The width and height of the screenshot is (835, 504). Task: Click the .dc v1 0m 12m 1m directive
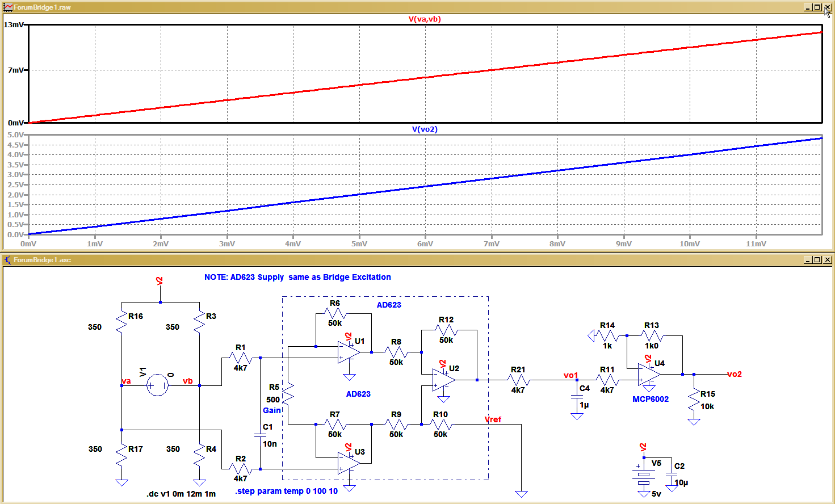[181, 494]
